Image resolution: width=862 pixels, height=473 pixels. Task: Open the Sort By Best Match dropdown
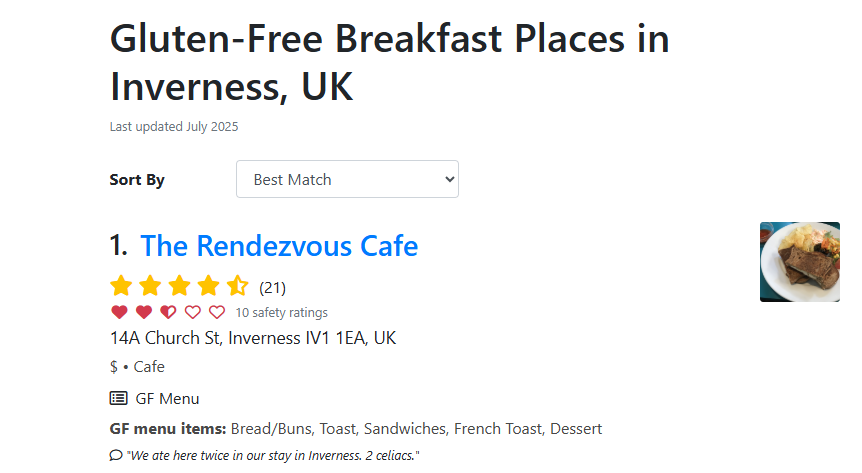pos(347,179)
